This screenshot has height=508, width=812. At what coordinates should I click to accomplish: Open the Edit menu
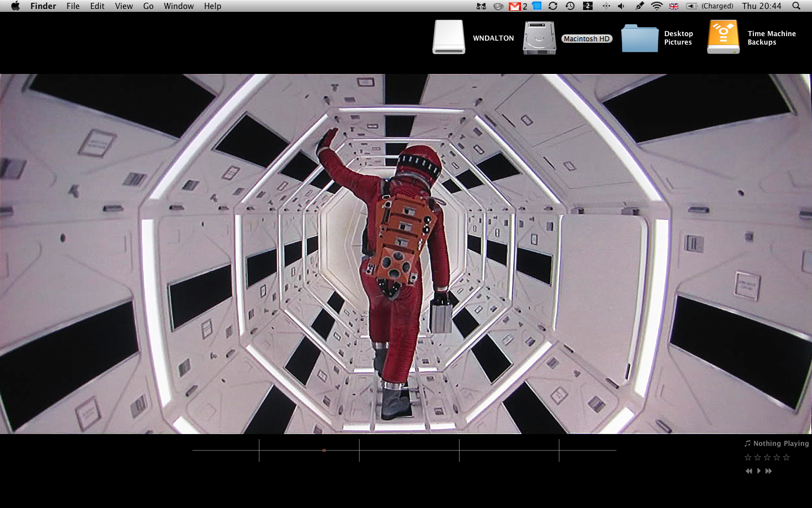click(x=97, y=6)
